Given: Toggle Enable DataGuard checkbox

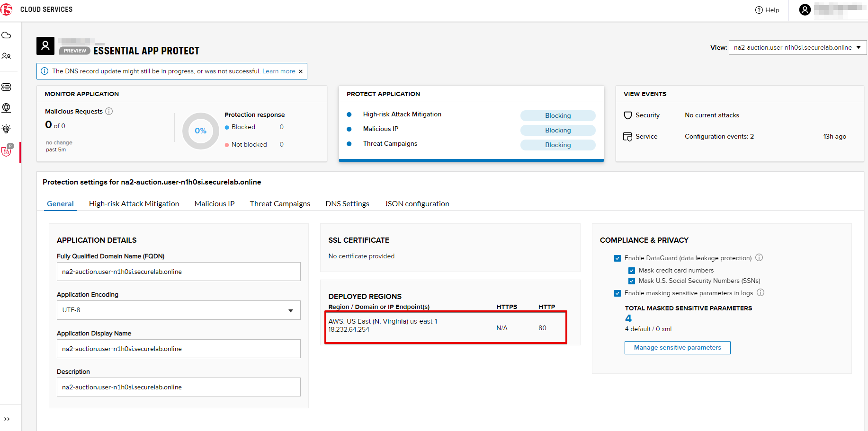Looking at the screenshot, I should (x=617, y=258).
